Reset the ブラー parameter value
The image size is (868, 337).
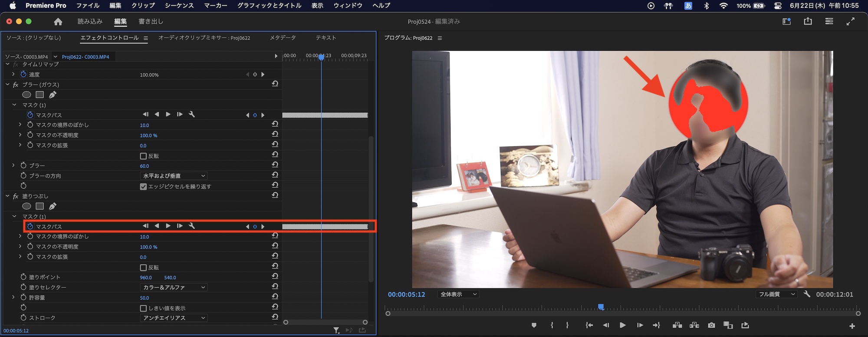coord(275,165)
